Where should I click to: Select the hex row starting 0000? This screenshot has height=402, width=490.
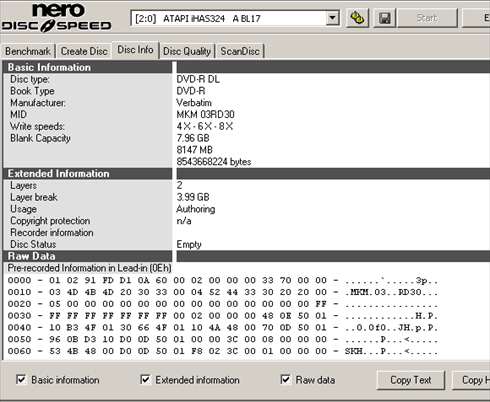pyautogui.click(x=222, y=280)
